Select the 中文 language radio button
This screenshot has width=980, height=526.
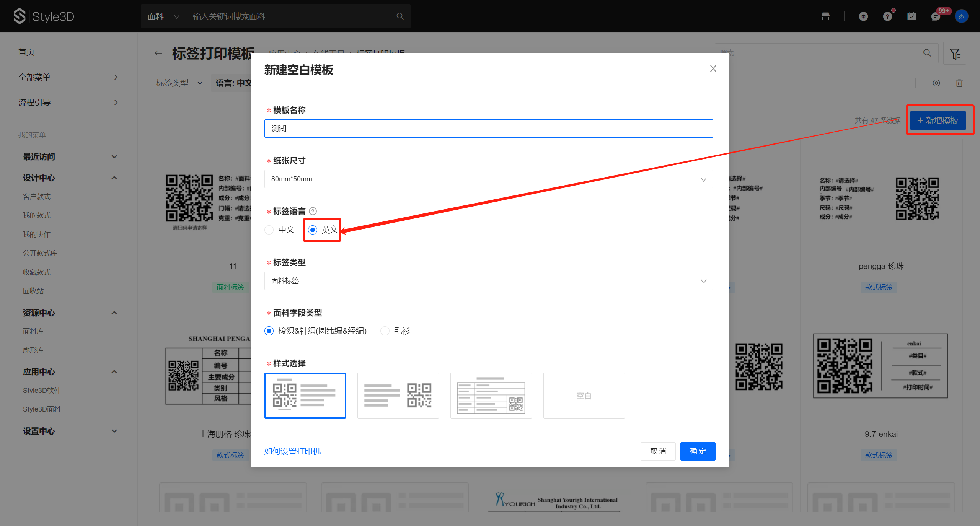coord(269,230)
